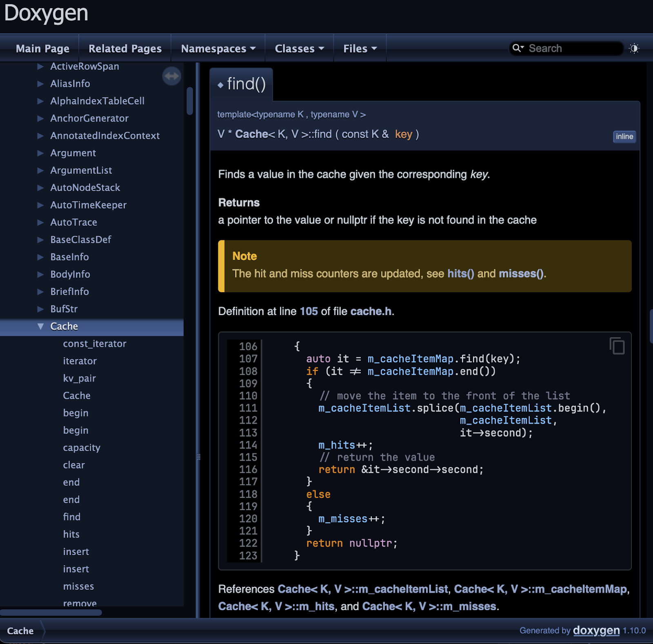Follow hits() link in the Note
The image size is (653, 644).
point(460,273)
